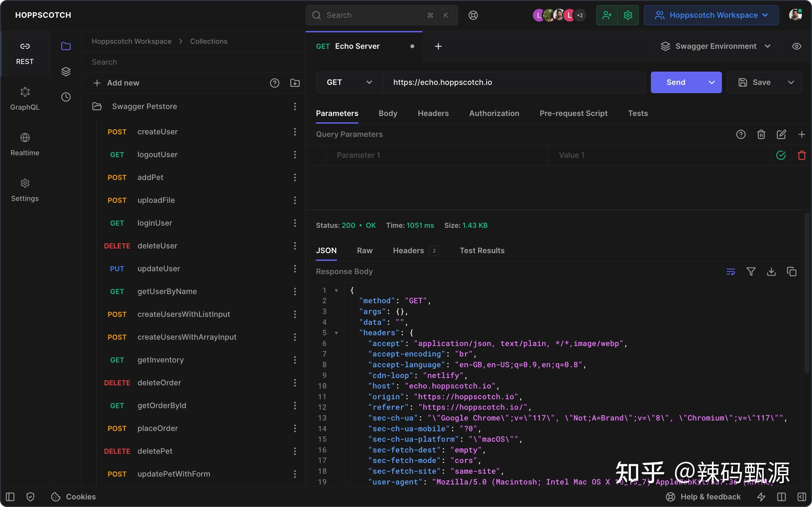Switch to the Raw response tab
812x507 pixels.
pyautogui.click(x=364, y=250)
